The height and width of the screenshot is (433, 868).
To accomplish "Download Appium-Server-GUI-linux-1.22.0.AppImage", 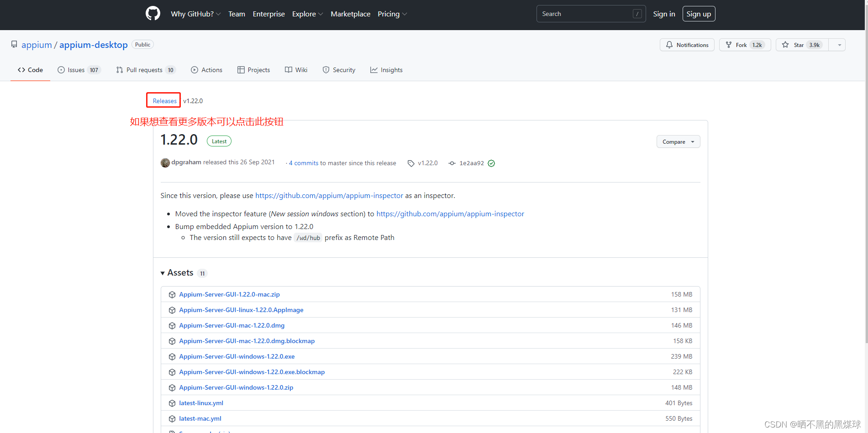I will click(x=241, y=310).
